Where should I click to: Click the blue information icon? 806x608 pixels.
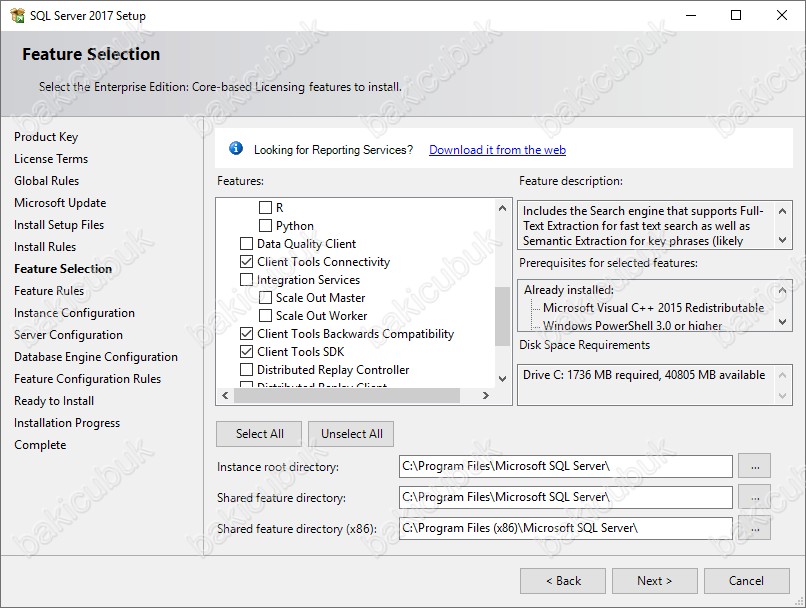click(x=236, y=149)
